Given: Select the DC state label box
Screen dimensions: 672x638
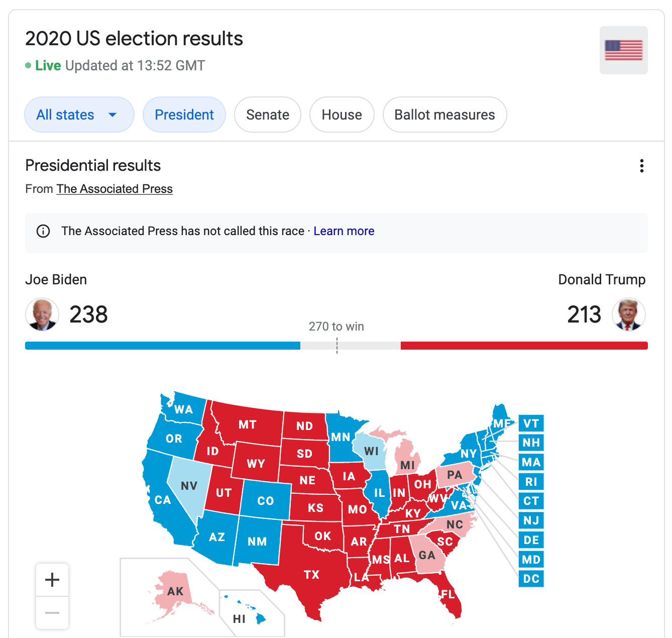Looking at the screenshot, I should [531, 579].
